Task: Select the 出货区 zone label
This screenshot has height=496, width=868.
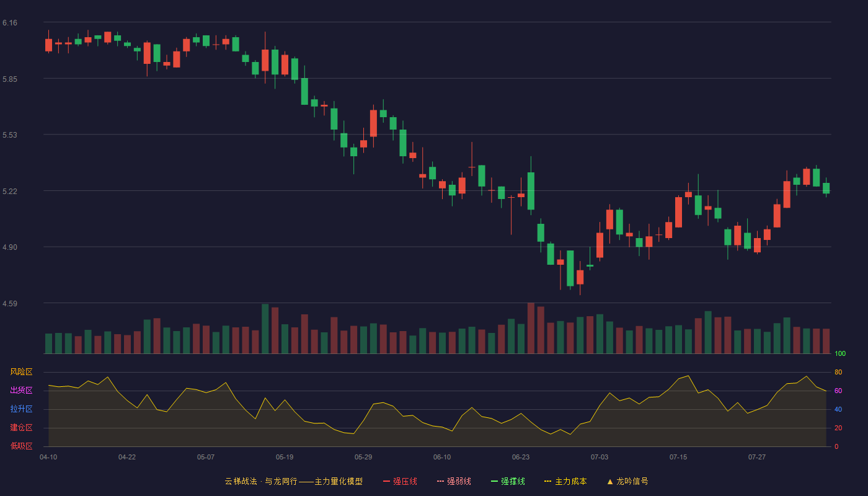Action: tap(21, 391)
